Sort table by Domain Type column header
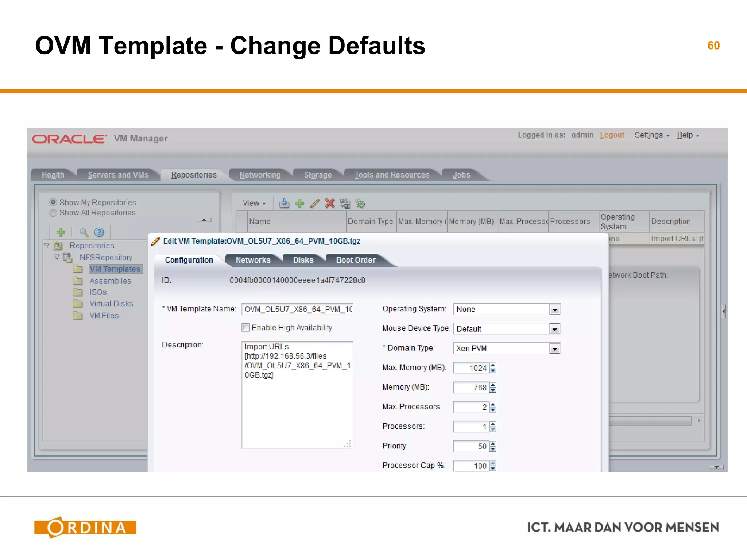 [x=371, y=221]
